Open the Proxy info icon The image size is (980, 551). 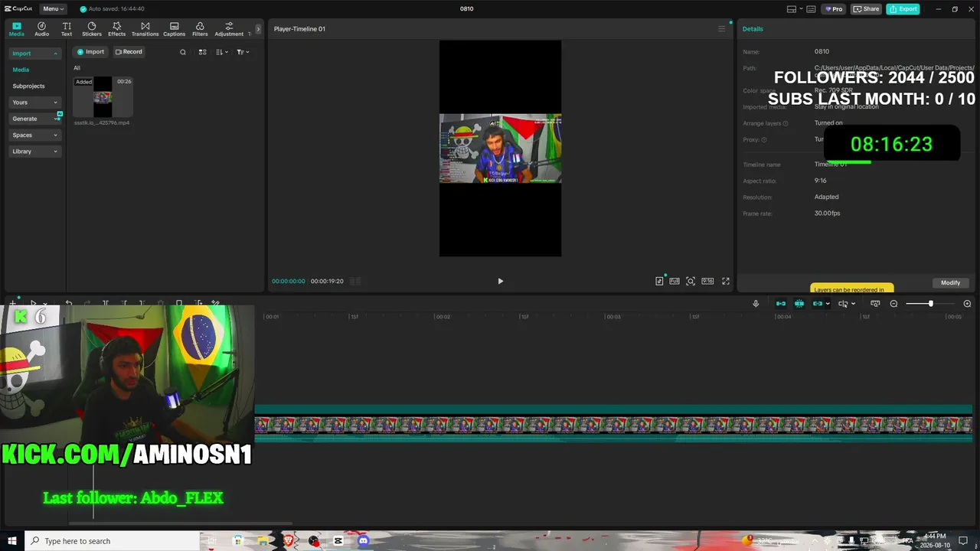[x=764, y=140]
